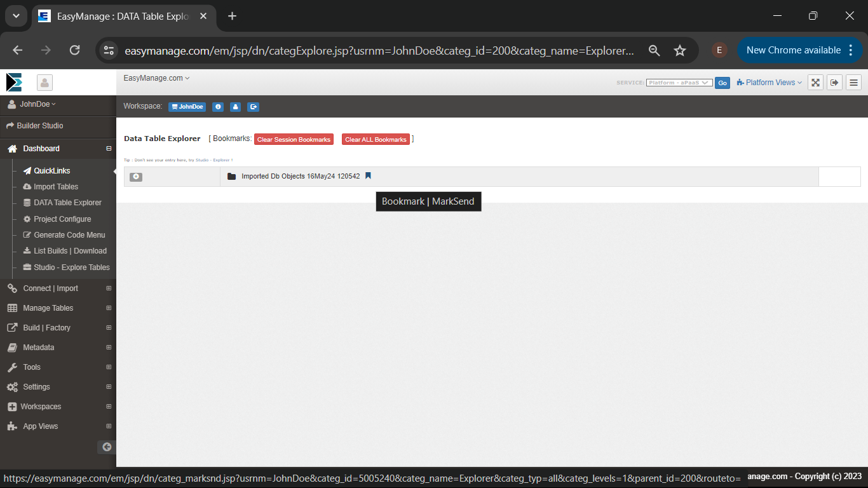The height and width of the screenshot is (488, 868).
Task: Click the workspace sign-out icon
Action: click(x=254, y=107)
